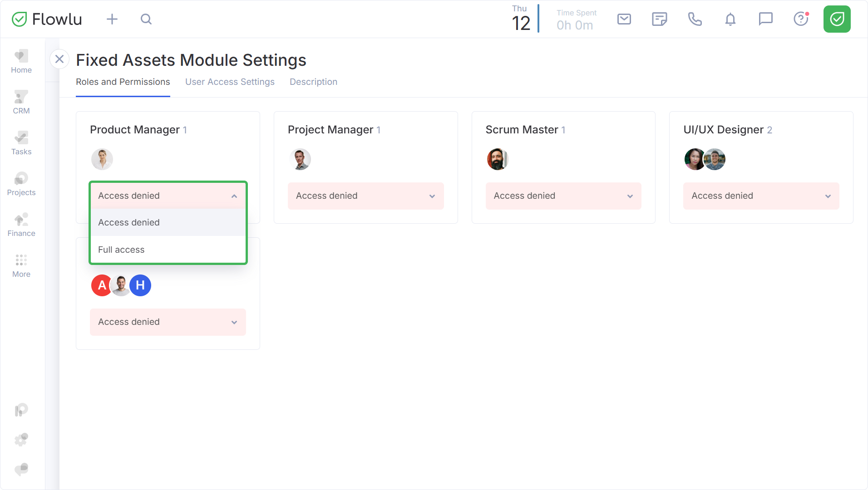The width and height of the screenshot is (868, 490).
Task: Go to CRM in sidebar
Action: point(21,102)
